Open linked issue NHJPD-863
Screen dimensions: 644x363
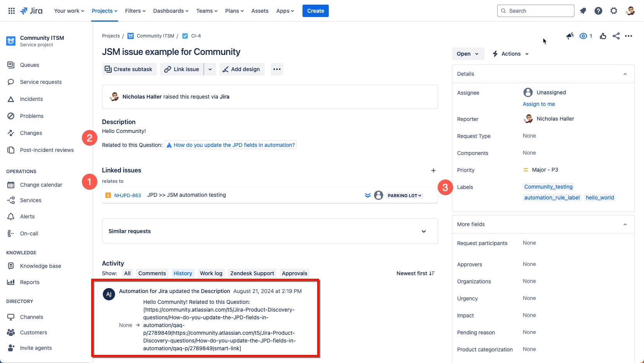(x=127, y=195)
